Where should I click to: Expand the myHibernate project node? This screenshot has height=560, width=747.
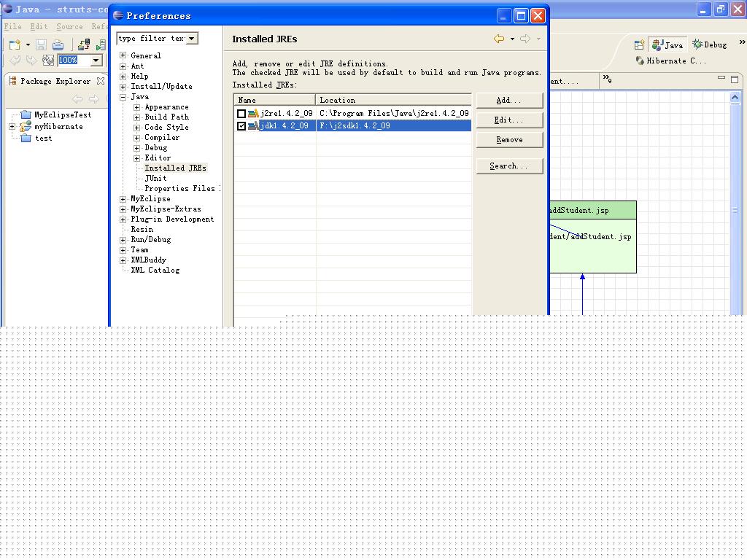12,126
